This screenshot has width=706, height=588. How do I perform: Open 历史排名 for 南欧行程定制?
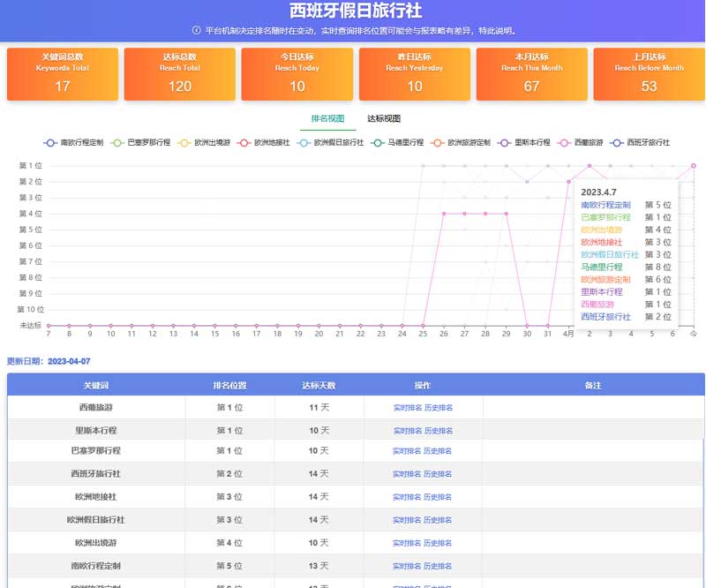(x=439, y=566)
